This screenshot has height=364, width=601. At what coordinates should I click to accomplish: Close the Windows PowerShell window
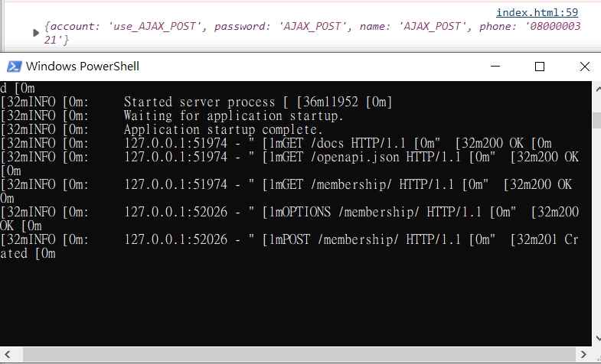[584, 67]
